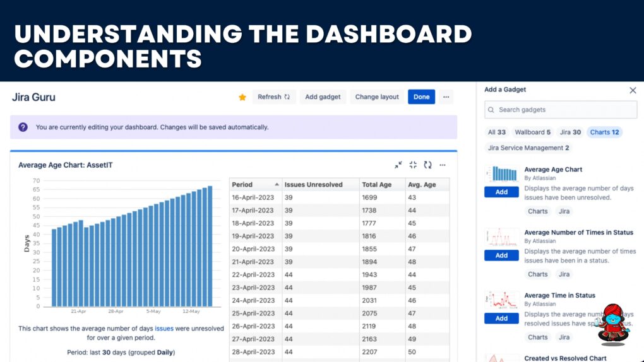644x362 pixels.
Task: Click the blue Done button
Action: click(x=421, y=97)
